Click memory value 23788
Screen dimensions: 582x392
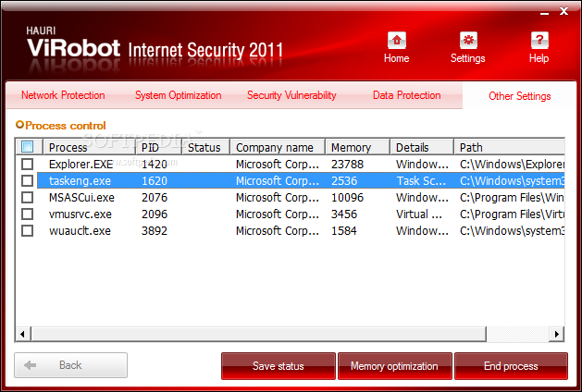pyautogui.click(x=347, y=164)
